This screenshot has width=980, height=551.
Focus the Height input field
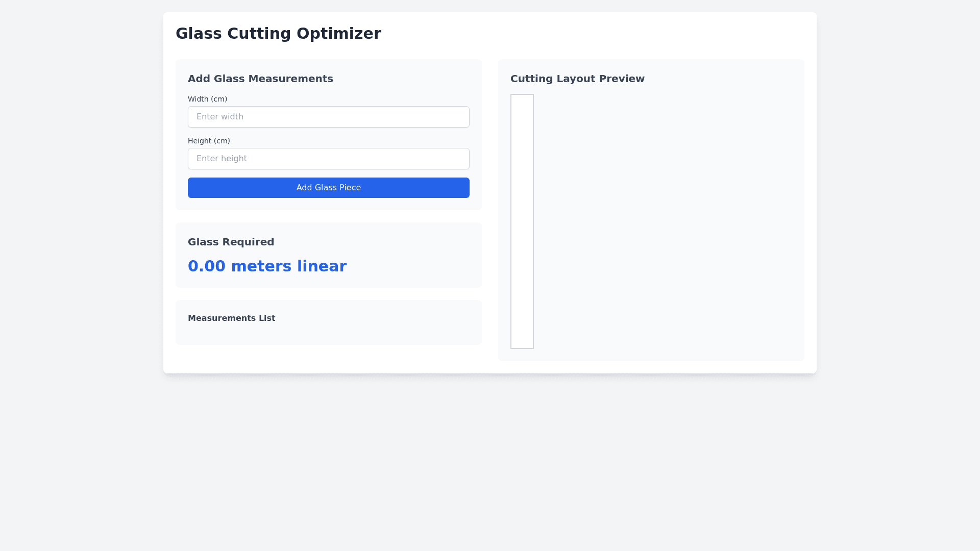tap(328, 159)
